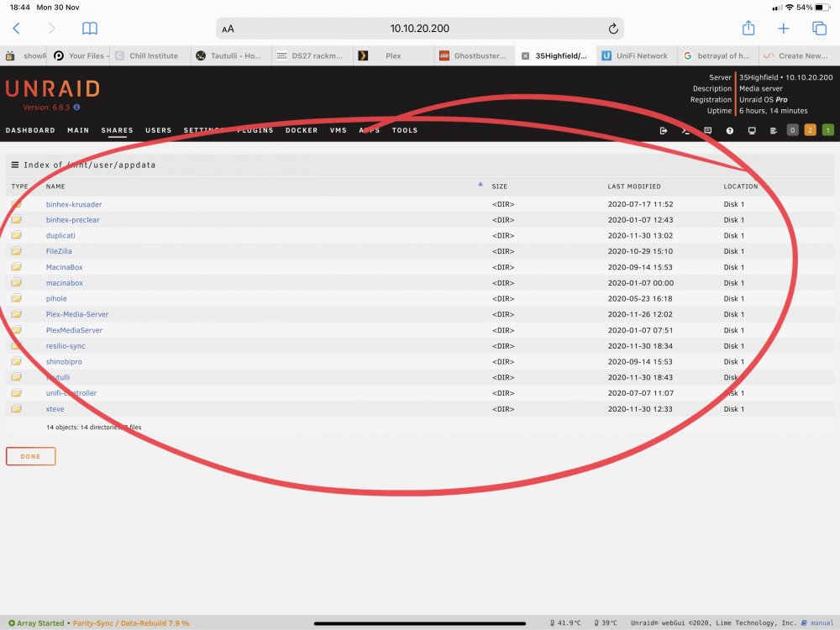
Task: Click the Unraid logo
Action: pyautogui.click(x=52, y=89)
